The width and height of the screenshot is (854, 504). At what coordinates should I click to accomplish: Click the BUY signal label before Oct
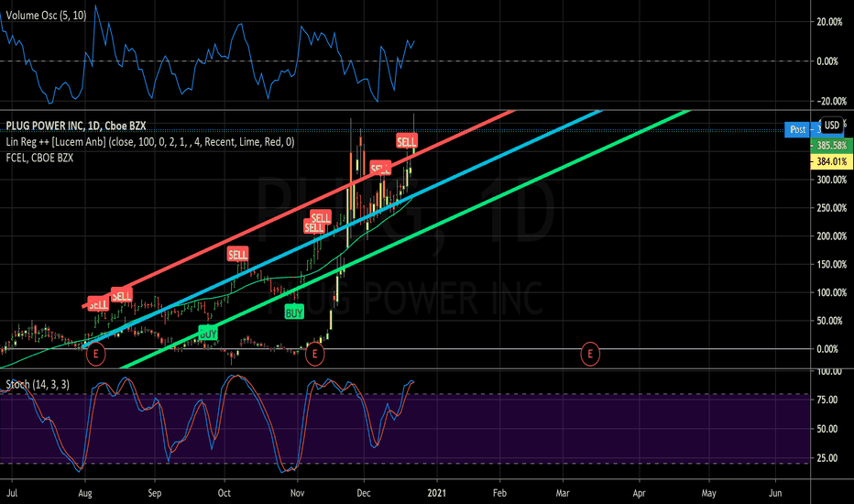208,334
